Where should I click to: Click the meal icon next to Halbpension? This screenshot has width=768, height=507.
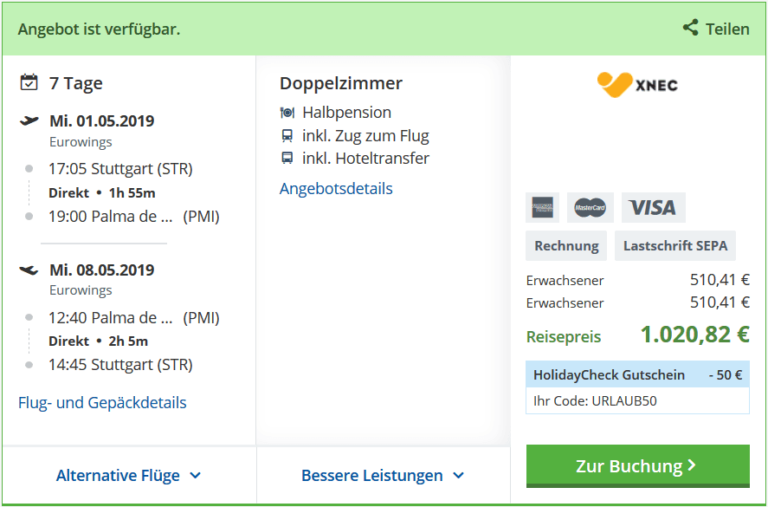287,113
